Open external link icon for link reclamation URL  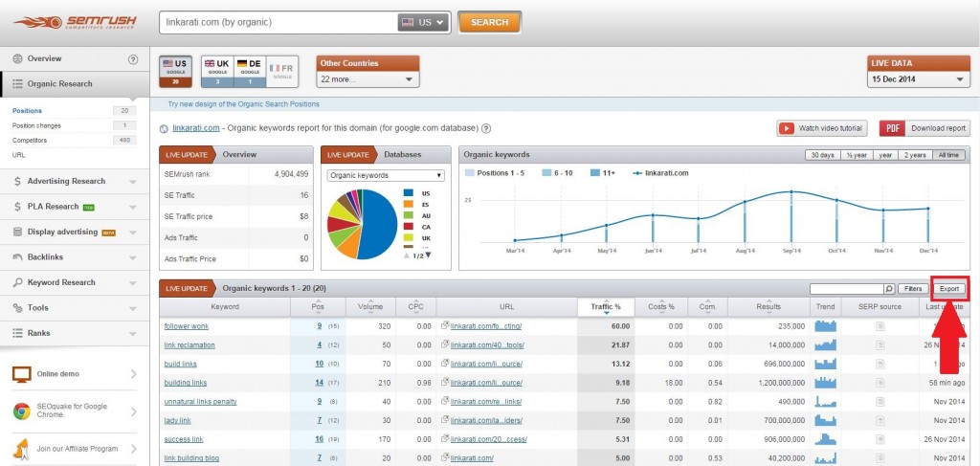pyautogui.click(x=445, y=344)
